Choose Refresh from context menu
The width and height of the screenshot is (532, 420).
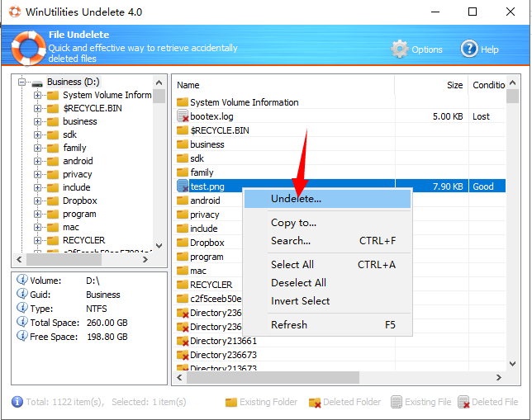[327, 325]
